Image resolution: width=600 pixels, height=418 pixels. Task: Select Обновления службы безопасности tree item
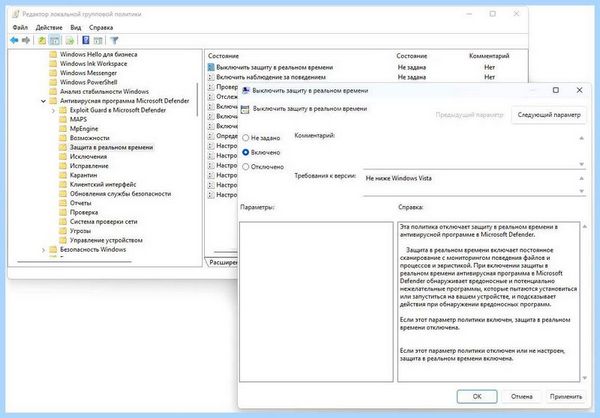click(x=120, y=194)
